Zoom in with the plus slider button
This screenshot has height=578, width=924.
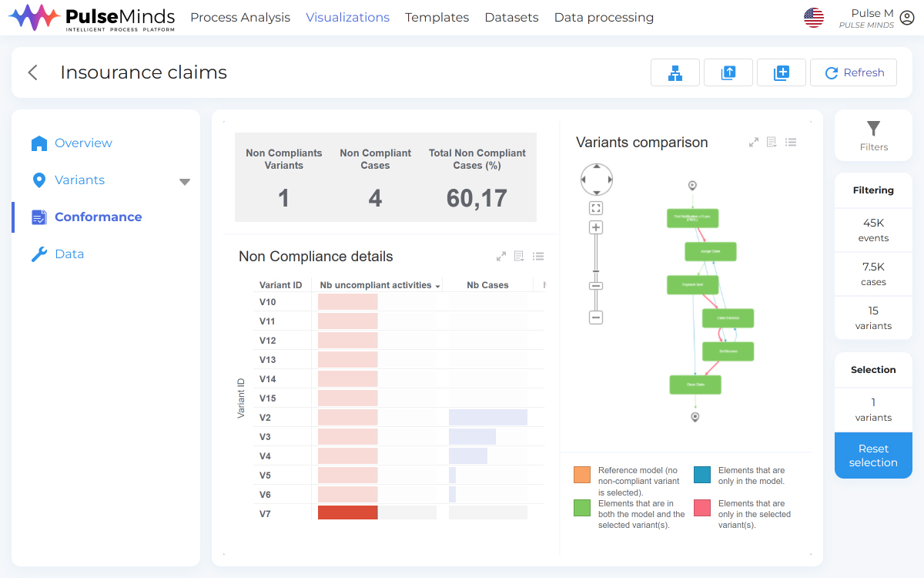595,227
